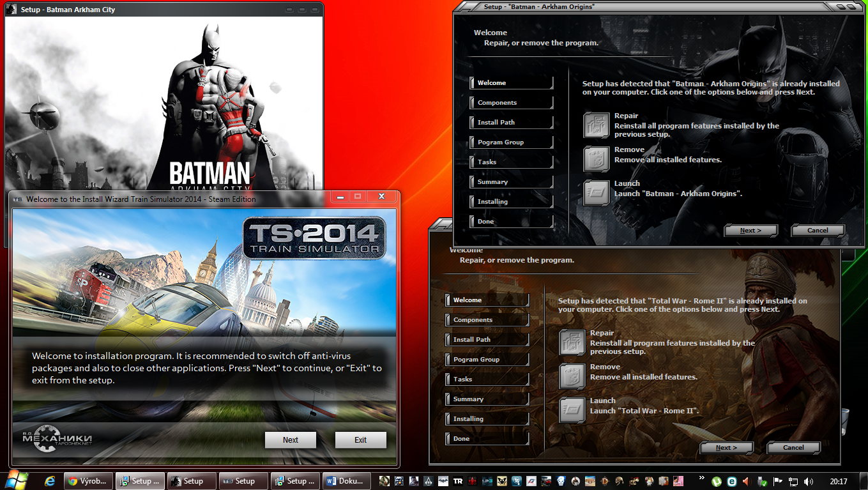868x490 pixels.
Task: Cancel the Batman Arkham Origins setup
Action: [818, 231]
